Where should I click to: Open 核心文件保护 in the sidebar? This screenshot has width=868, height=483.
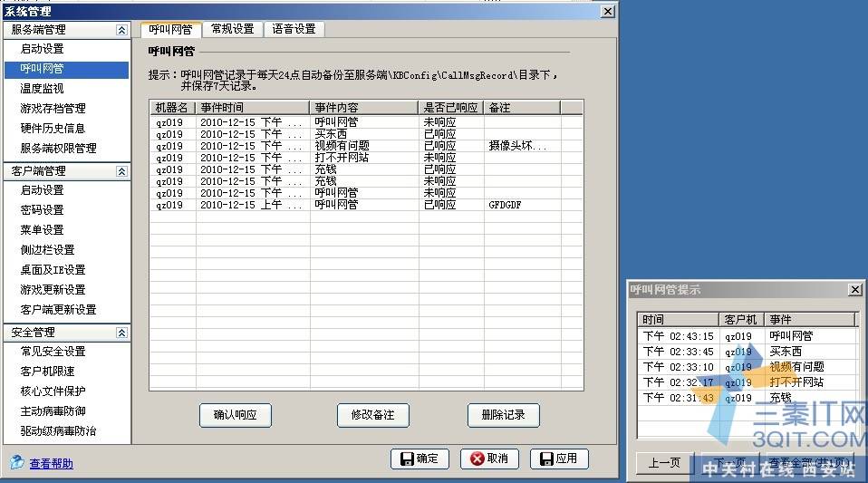[x=53, y=391]
